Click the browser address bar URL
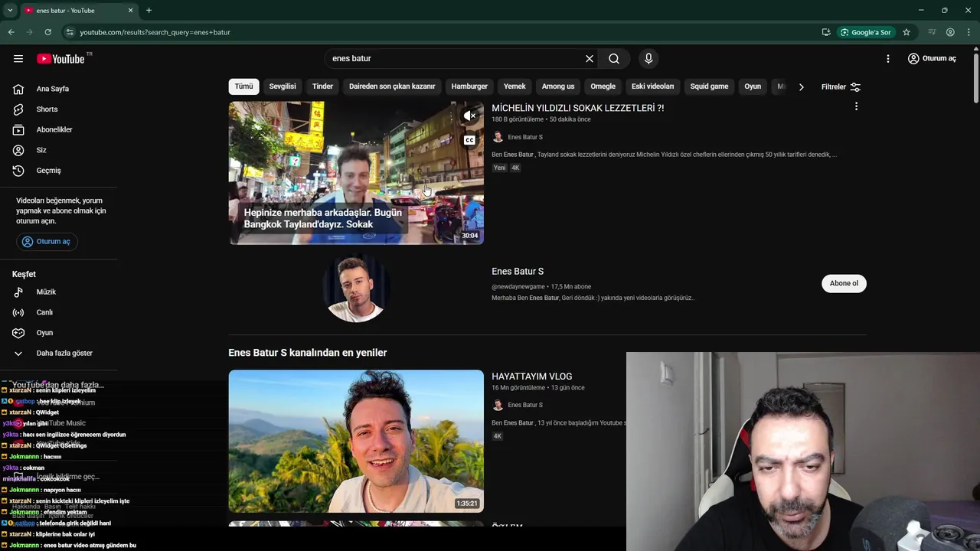This screenshot has width=980, height=551. pos(155,32)
